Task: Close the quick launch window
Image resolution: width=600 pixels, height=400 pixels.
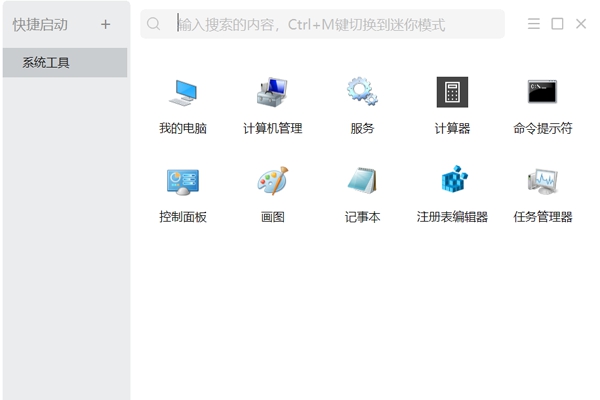Action: pos(581,24)
